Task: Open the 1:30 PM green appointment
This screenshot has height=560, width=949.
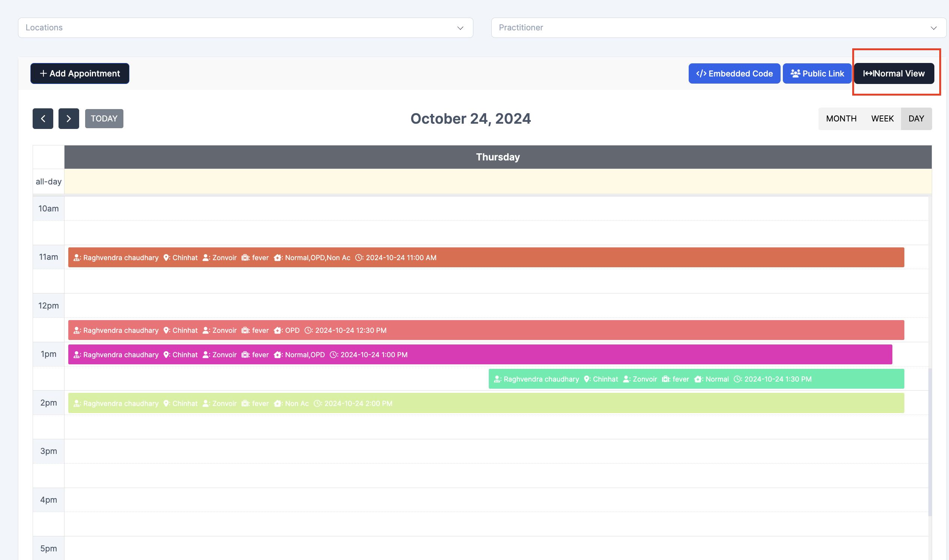Action: (x=696, y=379)
